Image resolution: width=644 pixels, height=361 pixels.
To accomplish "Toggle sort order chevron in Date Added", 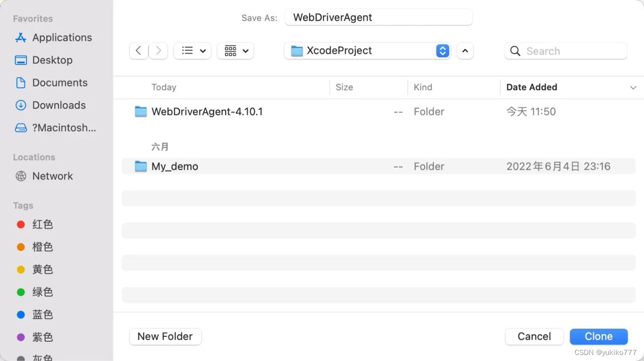I will pyautogui.click(x=633, y=88).
